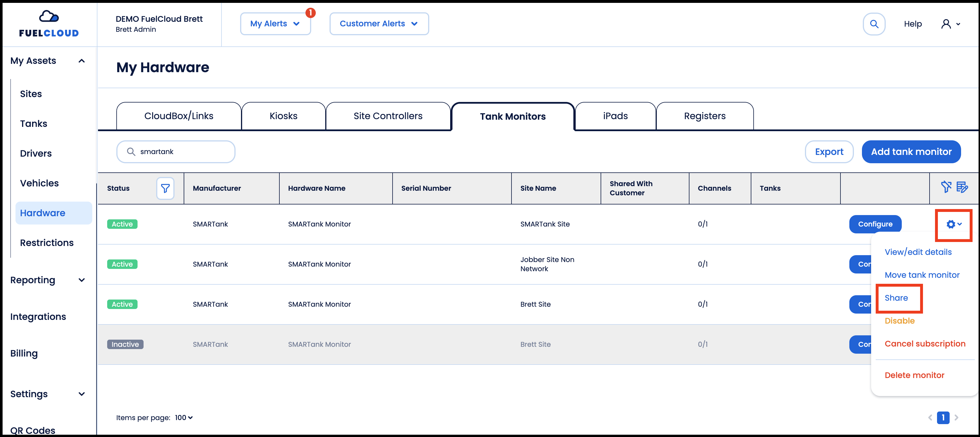Open the column edit icon in table header

click(962, 187)
